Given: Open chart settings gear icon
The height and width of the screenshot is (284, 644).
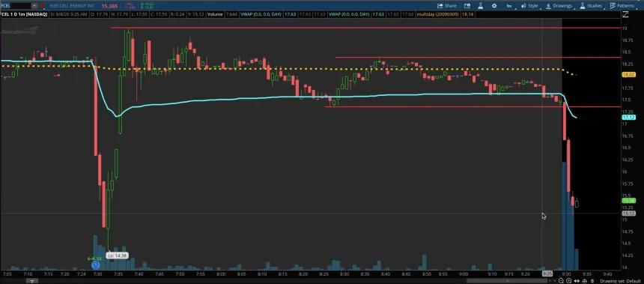Looking at the screenshot, I should (494, 6).
